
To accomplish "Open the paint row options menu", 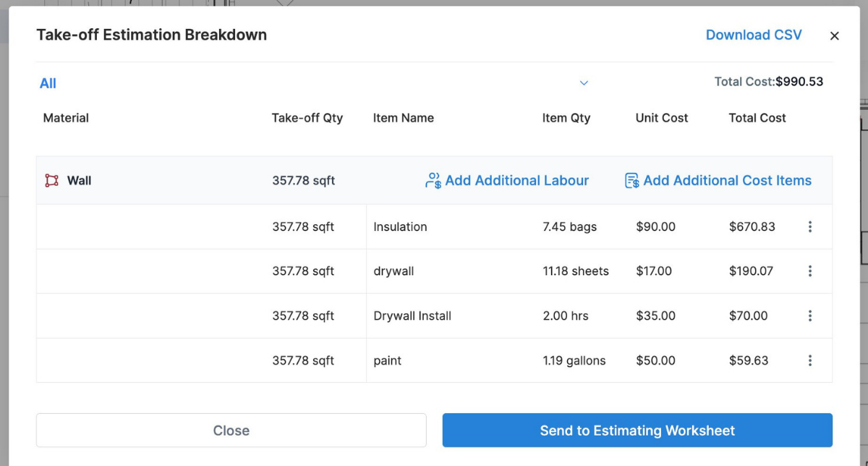I will click(x=810, y=360).
